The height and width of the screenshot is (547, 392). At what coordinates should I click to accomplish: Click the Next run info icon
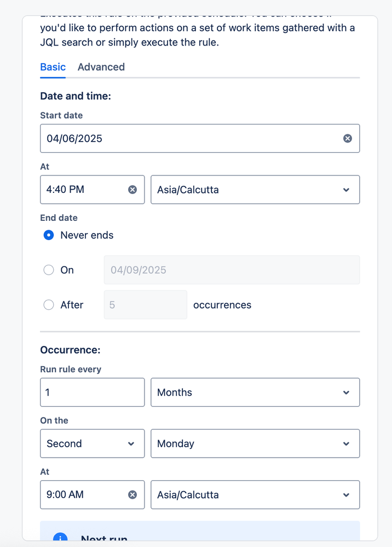[60, 538]
